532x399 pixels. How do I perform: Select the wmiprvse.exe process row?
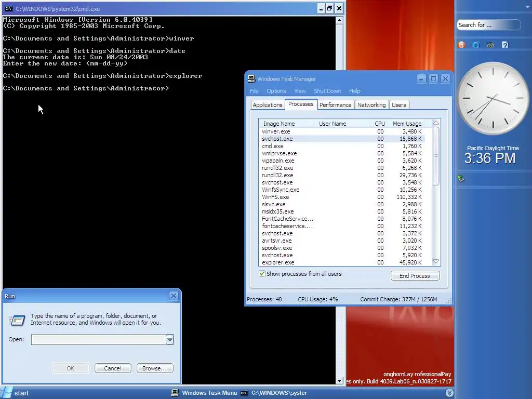coord(342,153)
